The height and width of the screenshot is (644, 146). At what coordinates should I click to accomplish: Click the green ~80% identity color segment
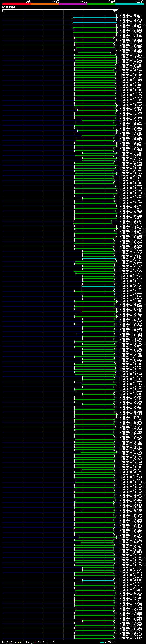click(101, 4)
